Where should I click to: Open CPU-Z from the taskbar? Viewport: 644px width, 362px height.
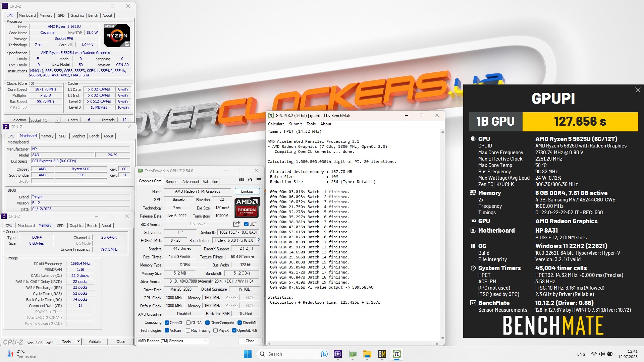[338, 354]
